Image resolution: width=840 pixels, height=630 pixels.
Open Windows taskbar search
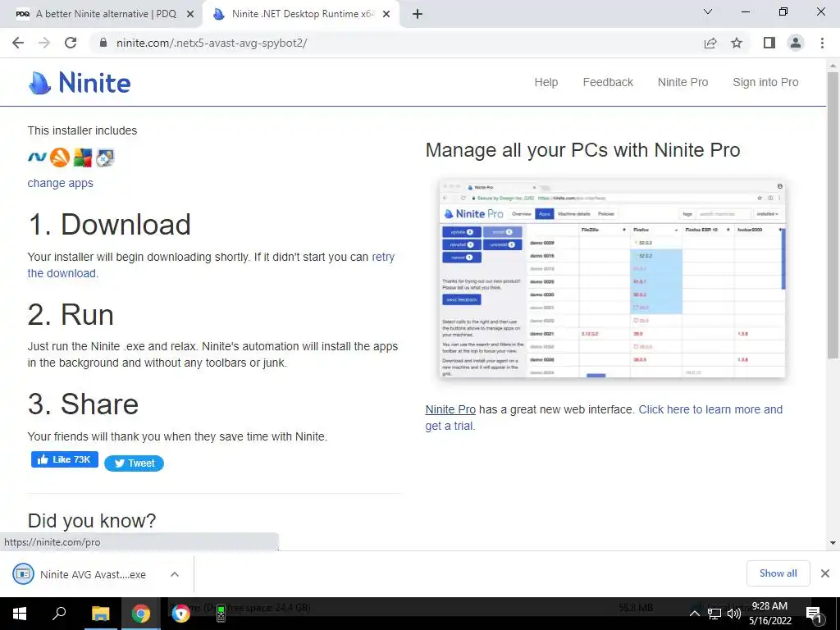click(x=59, y=614)
